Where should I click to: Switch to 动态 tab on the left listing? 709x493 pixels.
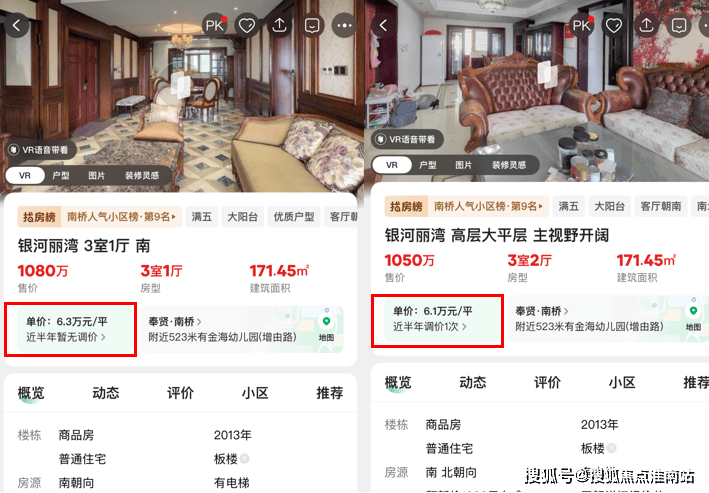coord(106,393)
